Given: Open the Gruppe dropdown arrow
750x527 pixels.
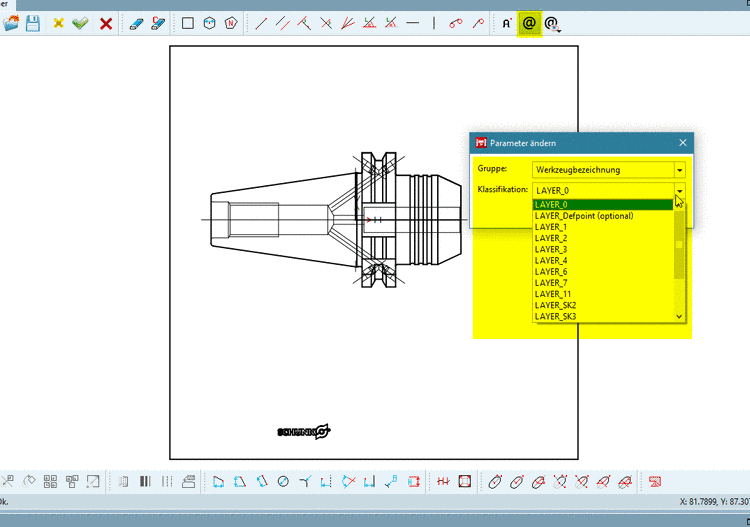Looking at the screenshot, I should (x=680, y=170).
